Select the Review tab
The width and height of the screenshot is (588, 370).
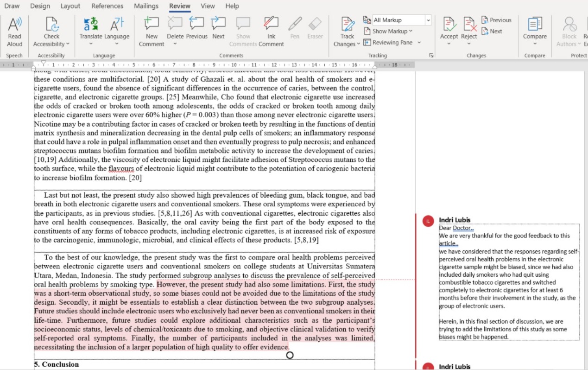tap(180, 6)
